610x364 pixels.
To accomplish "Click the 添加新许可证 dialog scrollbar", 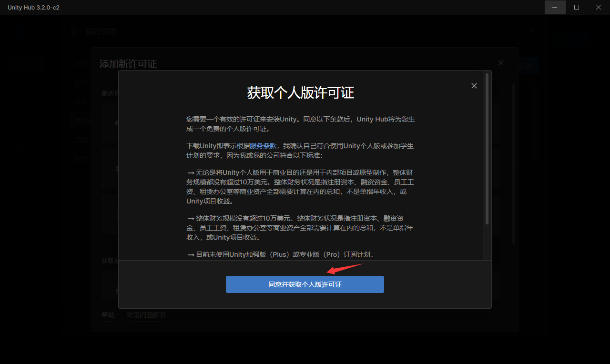I will coord(513,163).
